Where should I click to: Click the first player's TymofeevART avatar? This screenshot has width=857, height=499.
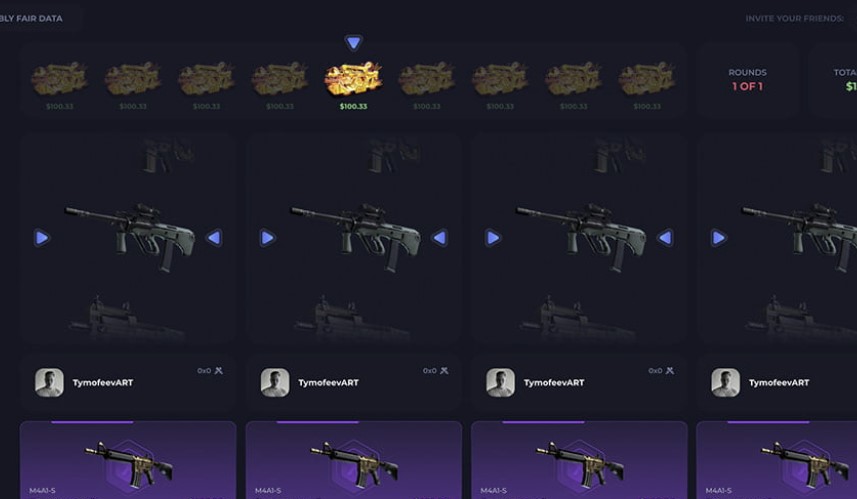[49, 382]
